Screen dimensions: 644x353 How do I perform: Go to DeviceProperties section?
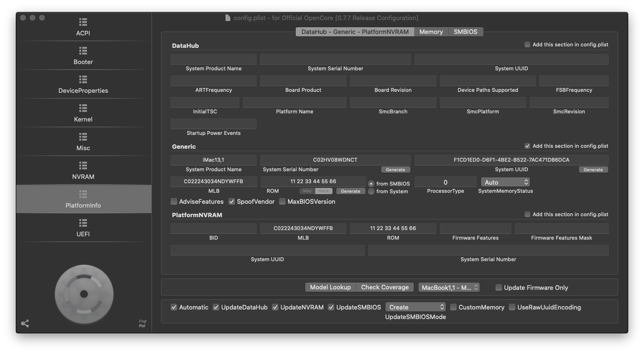click(x=83, y=80)
